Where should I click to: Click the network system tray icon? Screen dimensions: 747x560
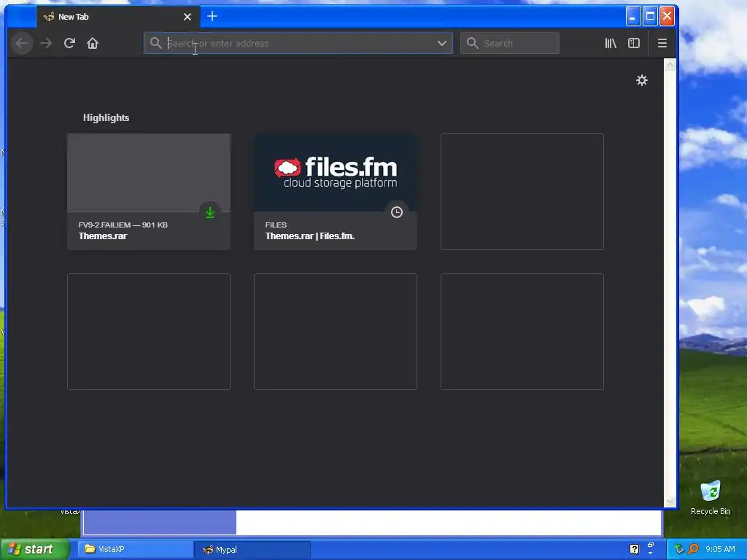coord(679,549)
